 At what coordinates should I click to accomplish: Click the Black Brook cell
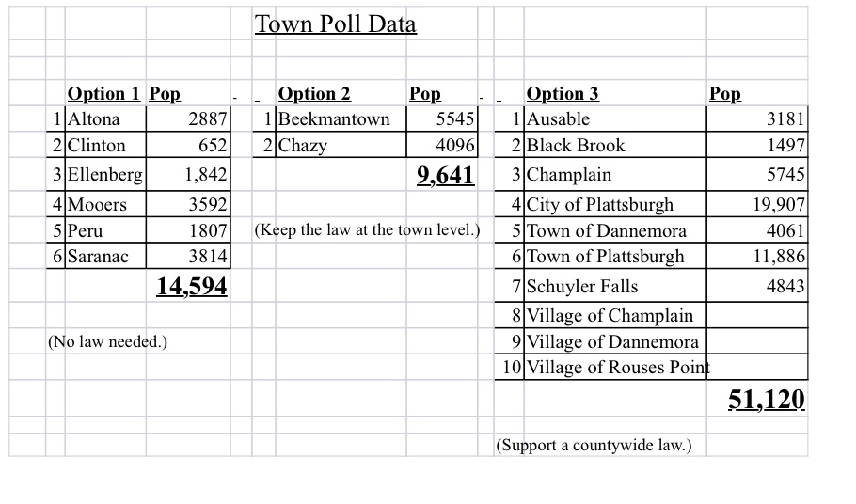coord(576,146)
